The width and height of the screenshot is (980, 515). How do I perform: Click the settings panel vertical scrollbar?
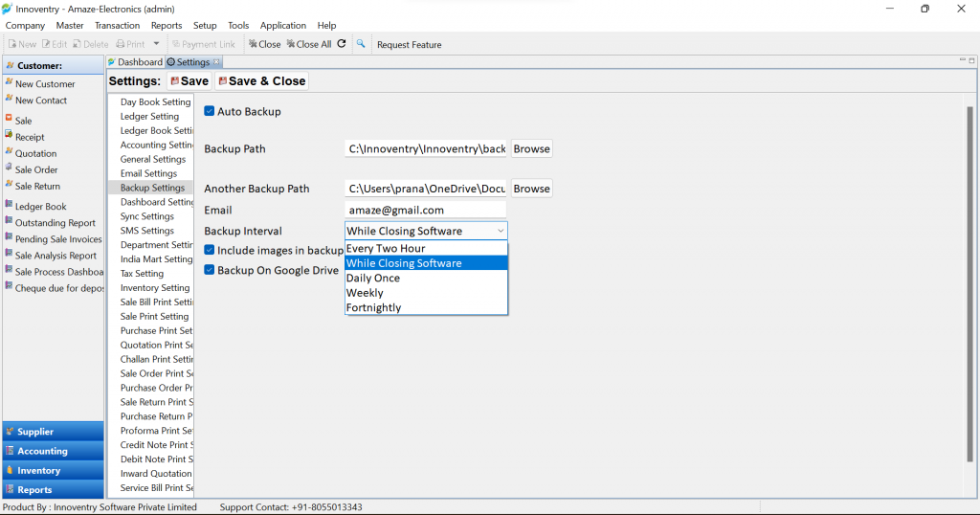pyautogui.click(x=969, y=284)
